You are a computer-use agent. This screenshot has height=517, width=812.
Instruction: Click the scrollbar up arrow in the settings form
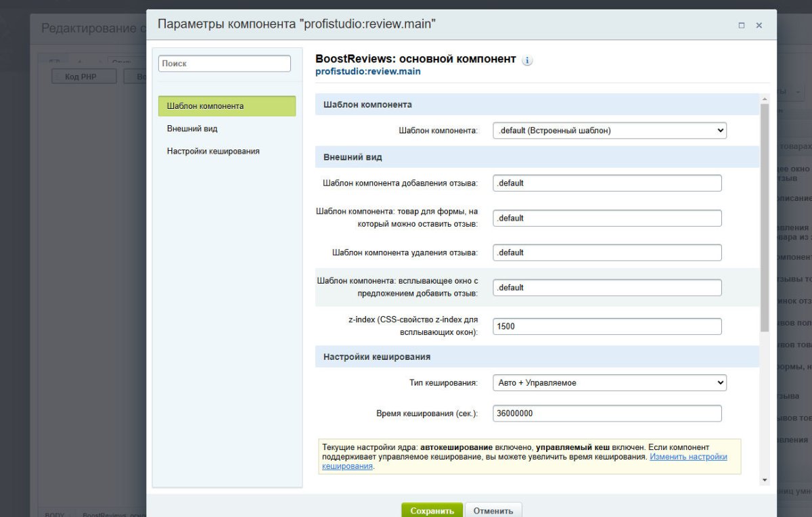tap(765, 99)
